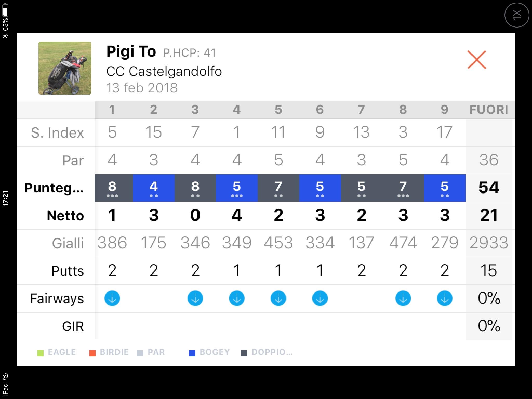This screenshot has width=532, height=399.
Task: Select hole 1 score of 8
Action: click(112, 188)
